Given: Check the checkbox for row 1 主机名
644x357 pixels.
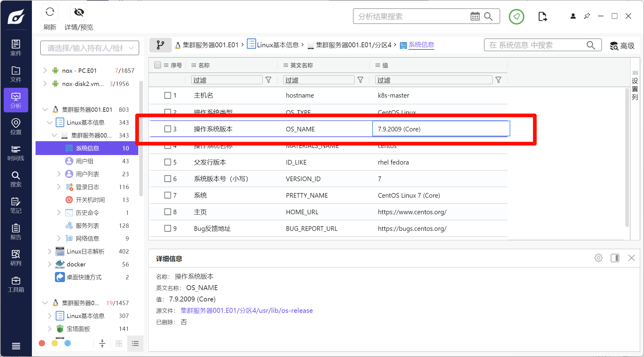Looking at the screenshot, I should (167, 95).
